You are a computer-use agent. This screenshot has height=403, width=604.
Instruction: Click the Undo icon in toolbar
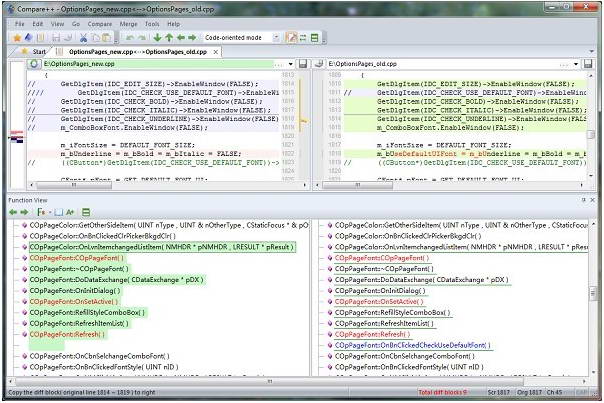pyautogui.click(x=129, y=37)
